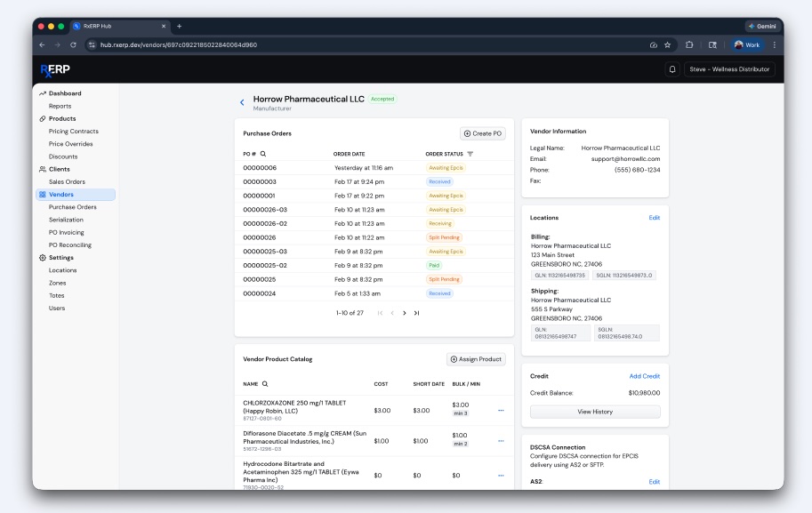Open the ellipsis menu on Hydrocodone Bitartrate row
This screenshot has height=513, width=812.
[500, 474]
